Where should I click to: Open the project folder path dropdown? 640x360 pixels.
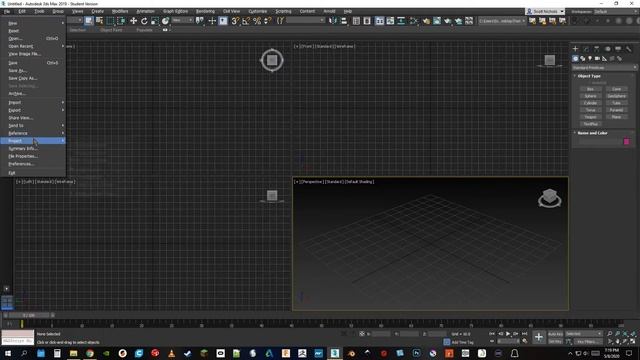tap(502, 21)
